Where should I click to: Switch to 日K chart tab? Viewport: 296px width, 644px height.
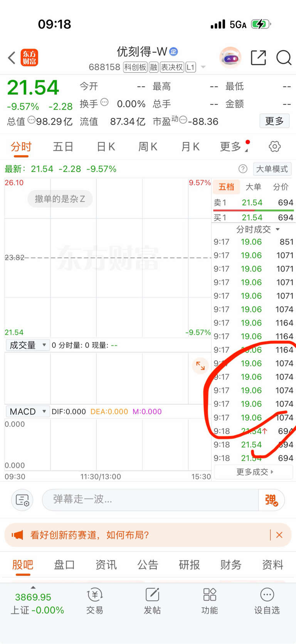tap(106, 147)
